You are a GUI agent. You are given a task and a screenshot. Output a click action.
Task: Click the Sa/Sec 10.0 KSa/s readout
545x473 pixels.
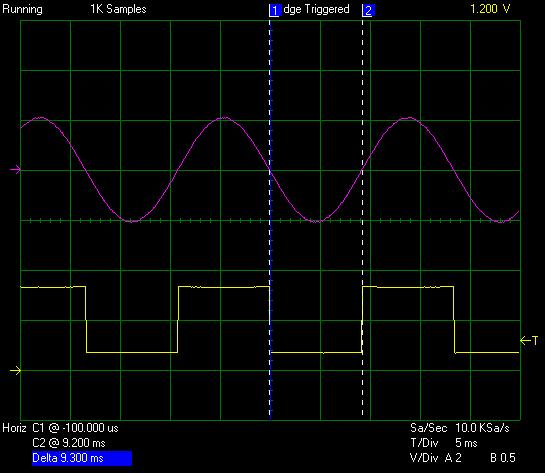click(x=459, y=428)
